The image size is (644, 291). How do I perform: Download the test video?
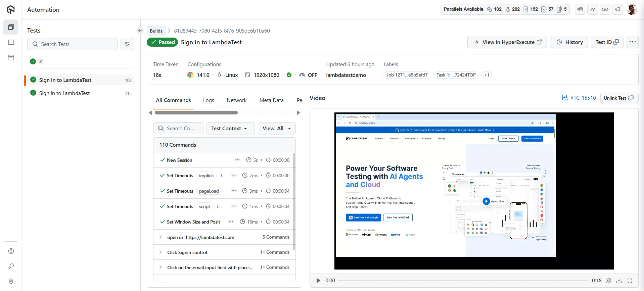point(619,281)
